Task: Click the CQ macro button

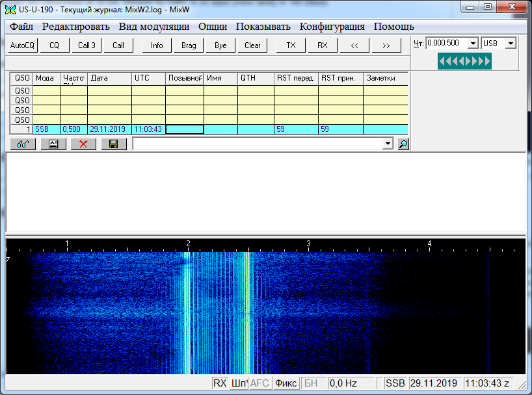Action: (54, 45)
